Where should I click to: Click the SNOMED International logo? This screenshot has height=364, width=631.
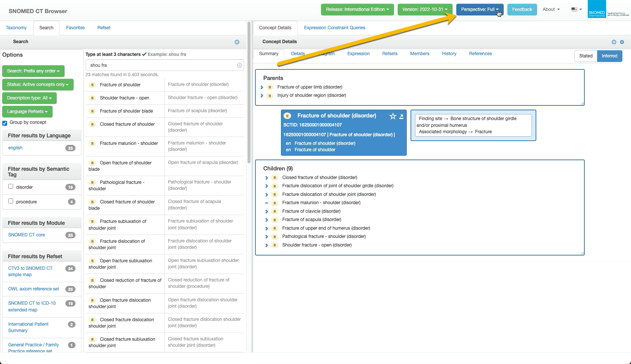tap(608, 9)
